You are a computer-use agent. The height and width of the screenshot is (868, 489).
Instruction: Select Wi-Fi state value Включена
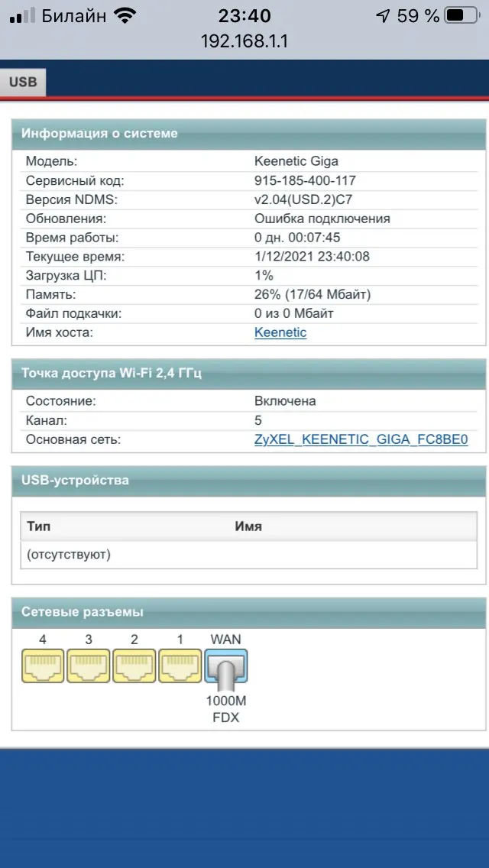[x=285, y=401]
